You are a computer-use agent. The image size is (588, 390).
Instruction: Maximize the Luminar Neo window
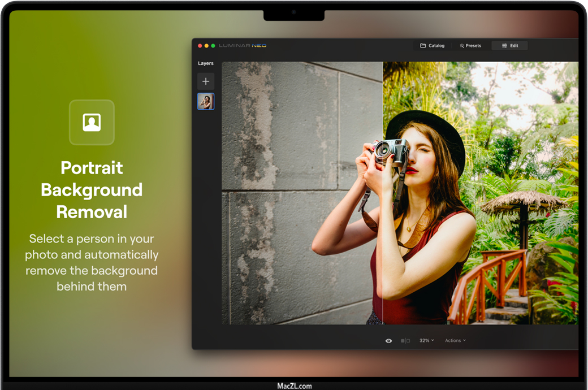click(213, 46)
